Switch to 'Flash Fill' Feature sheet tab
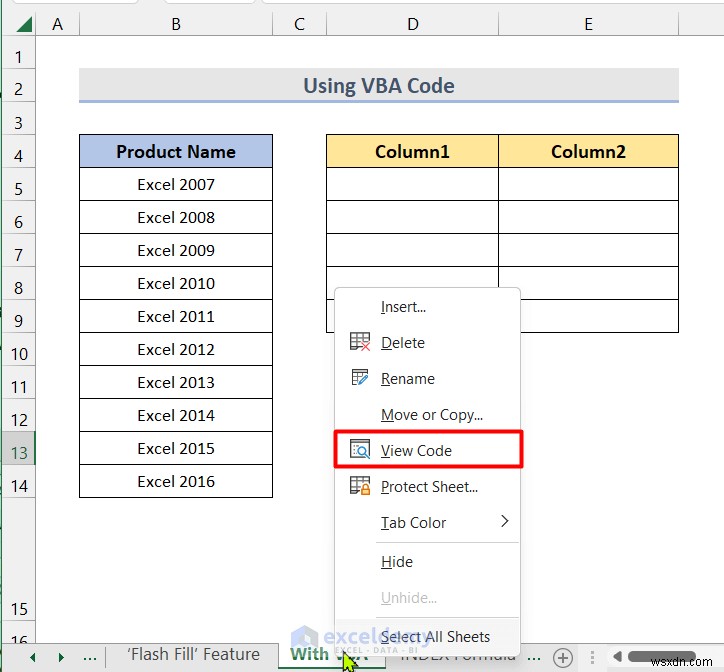Image resolution: width=724 pixels, height=672 pixels. coord(193,654)
